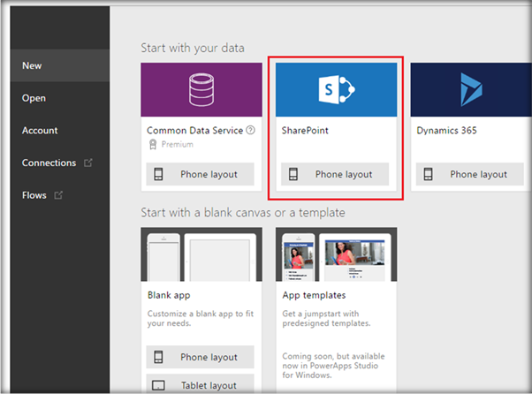Click the Common Data Service title
The image size is (532, 394).
194,131
